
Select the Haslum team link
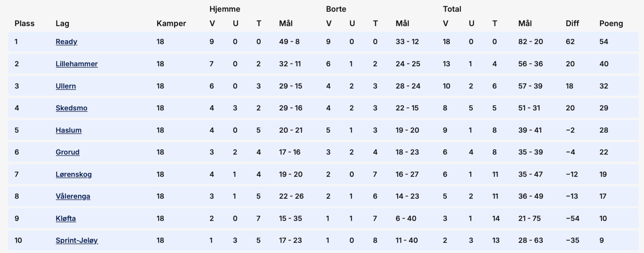69,130
